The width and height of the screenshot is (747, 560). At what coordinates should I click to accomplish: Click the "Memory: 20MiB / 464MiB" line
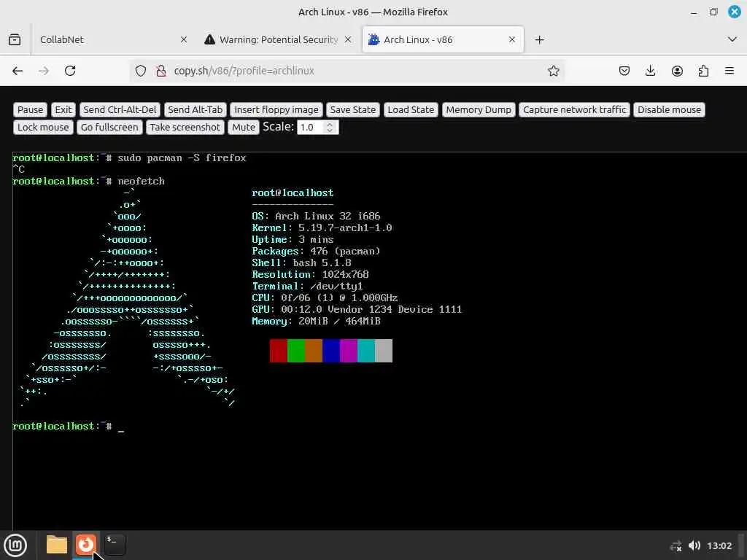click(x=316, y=322)
